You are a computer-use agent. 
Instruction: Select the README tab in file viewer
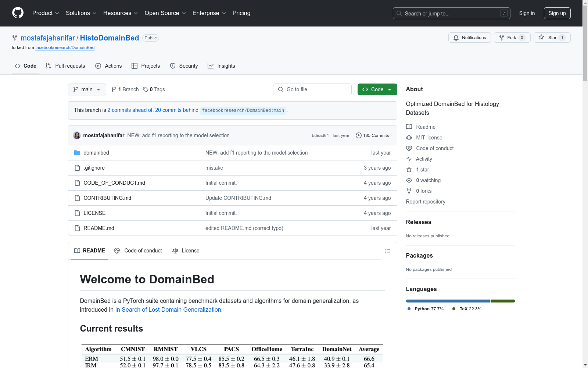(x=90, y=251)
